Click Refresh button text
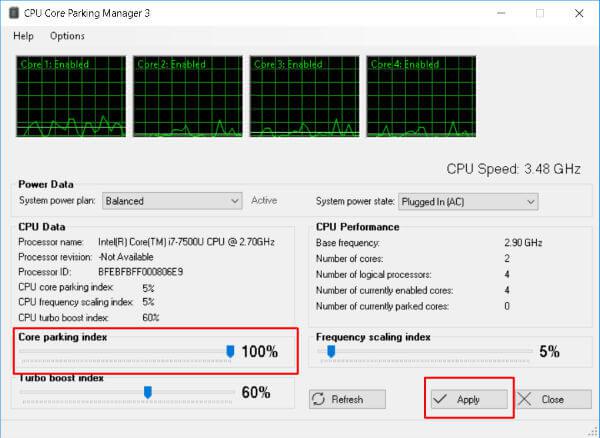The image size is (600, 438). [347, 399]
